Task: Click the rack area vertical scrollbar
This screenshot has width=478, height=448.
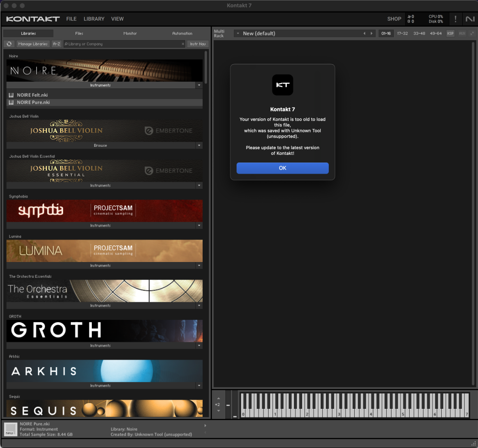Action: click(473, 213)
